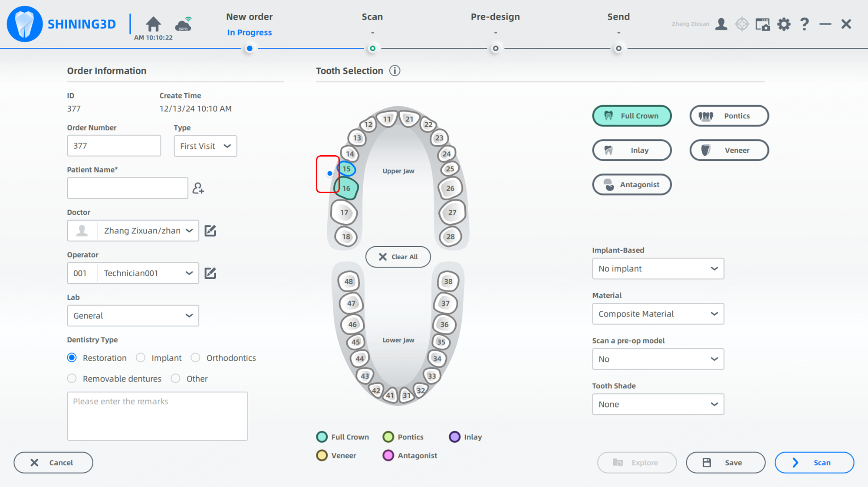The width and height of the screenshot is (868, 487).
Task: Choose Removable dentures option
Action: click(72, 379)
